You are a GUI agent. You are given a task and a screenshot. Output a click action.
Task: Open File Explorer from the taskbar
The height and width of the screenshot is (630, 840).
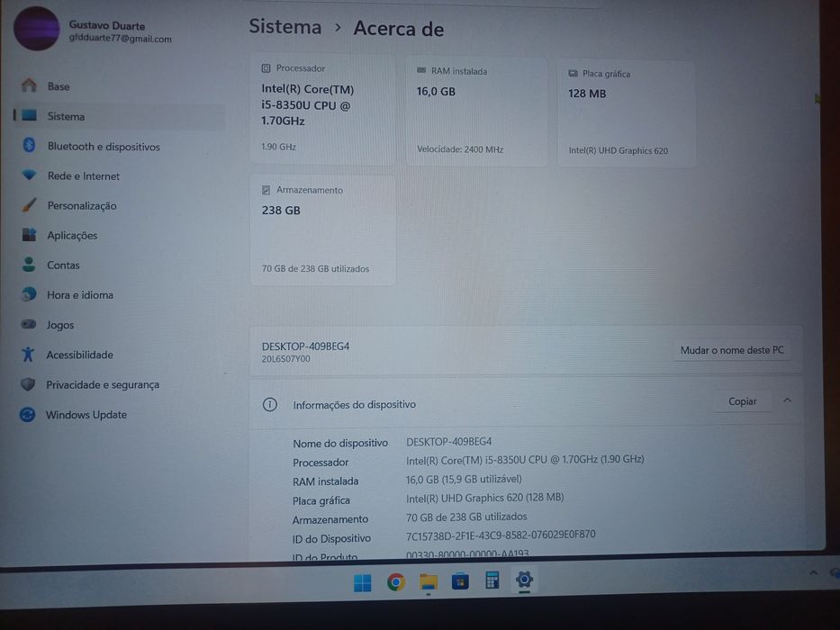(428, 581)
